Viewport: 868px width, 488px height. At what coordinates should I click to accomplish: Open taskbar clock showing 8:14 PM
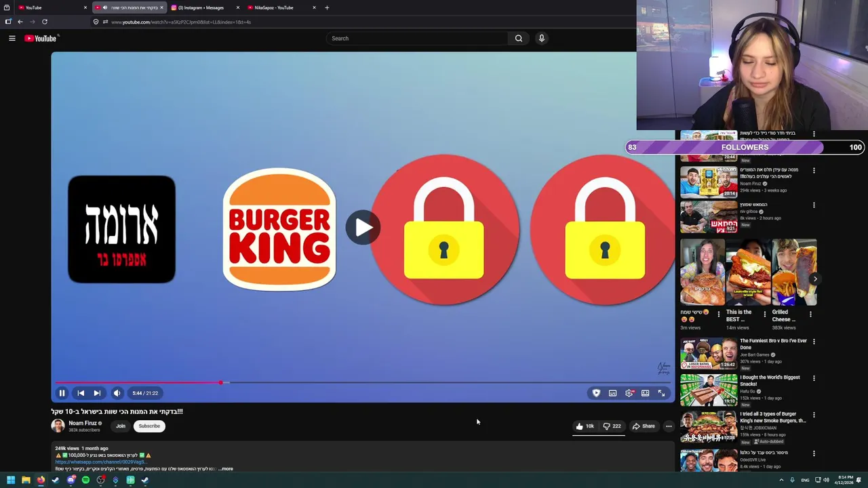tap(845, 480)
